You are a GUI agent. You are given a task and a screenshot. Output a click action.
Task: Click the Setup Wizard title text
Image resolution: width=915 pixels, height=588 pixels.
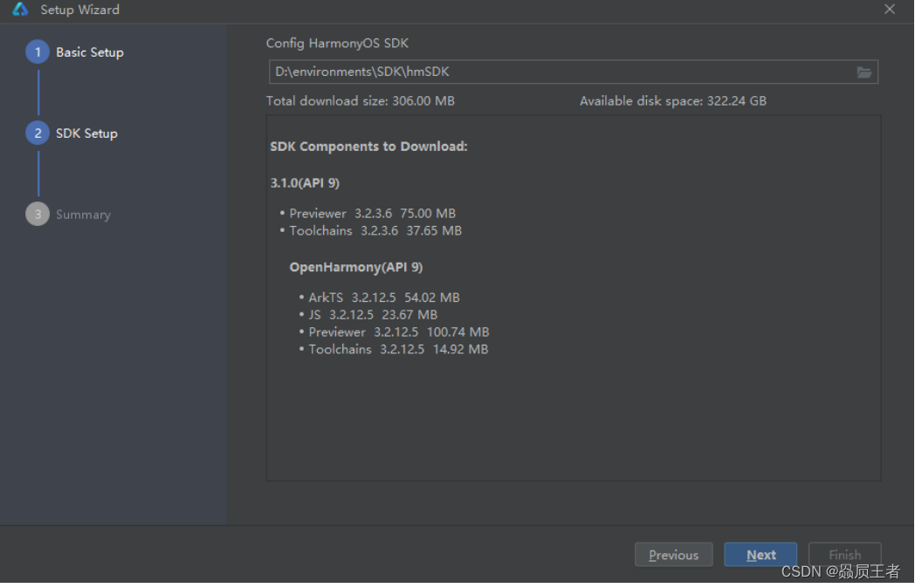[80, 10]
